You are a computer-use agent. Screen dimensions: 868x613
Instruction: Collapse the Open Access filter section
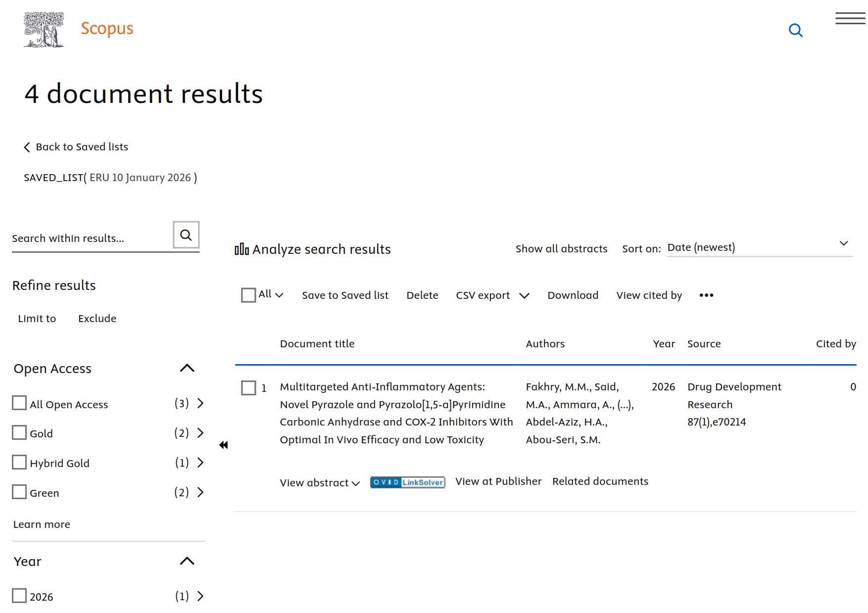[x=187, y=368]
